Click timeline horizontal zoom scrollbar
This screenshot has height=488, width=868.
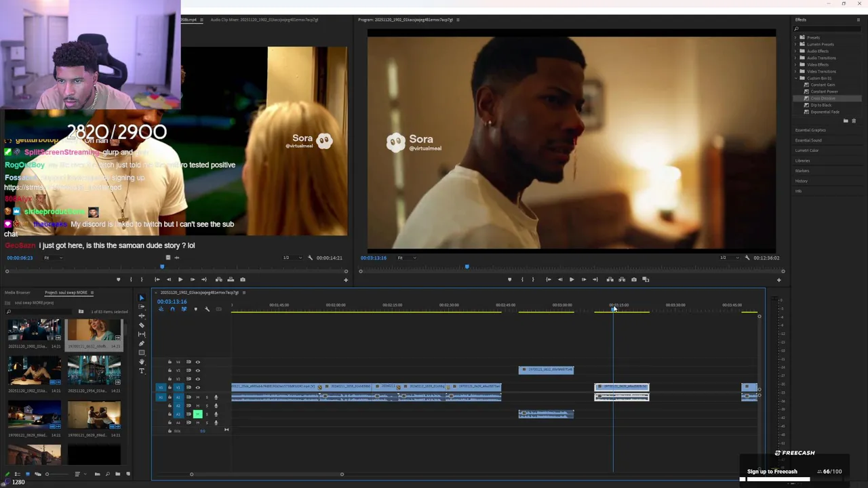tap(267, 474)
